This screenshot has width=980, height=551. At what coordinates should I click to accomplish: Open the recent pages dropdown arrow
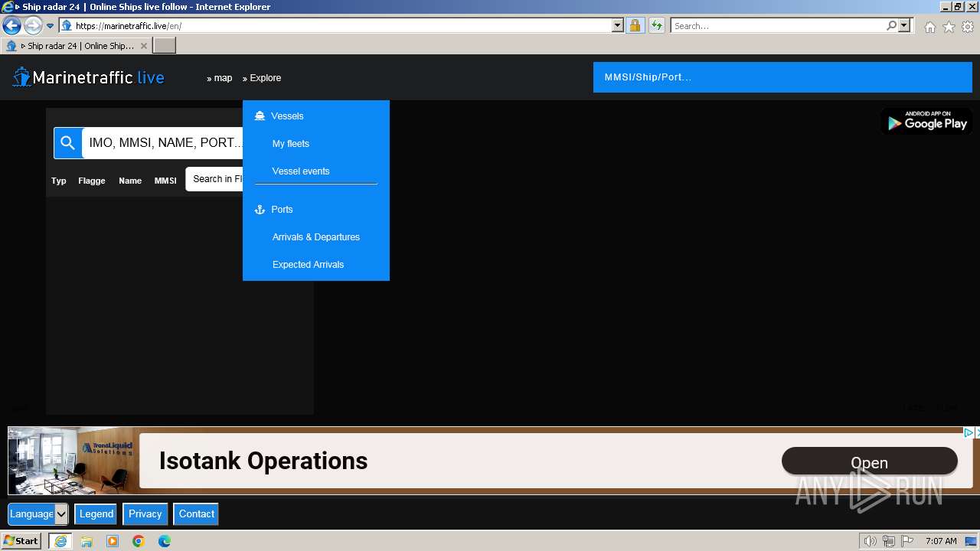50,25
